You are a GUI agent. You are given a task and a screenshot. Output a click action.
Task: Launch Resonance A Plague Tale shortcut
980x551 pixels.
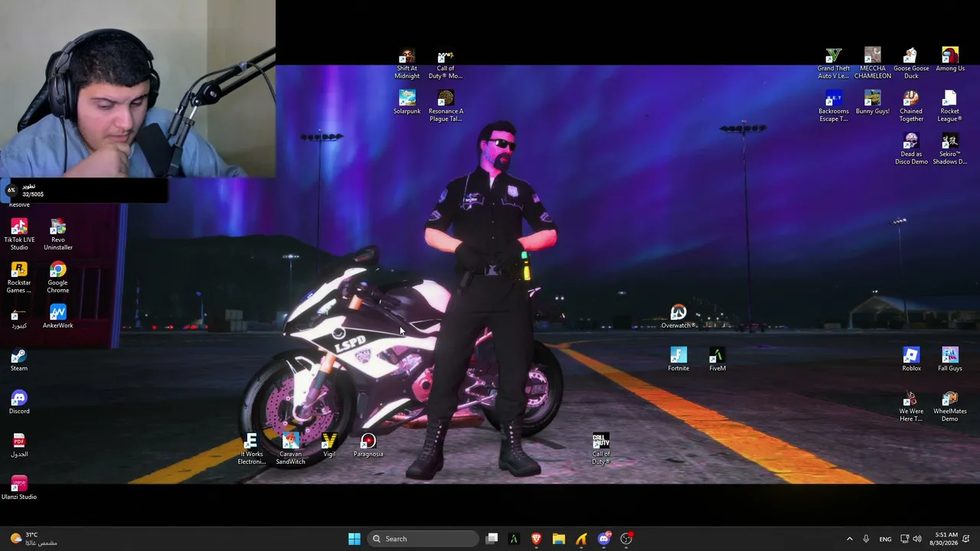coord(446,106)
